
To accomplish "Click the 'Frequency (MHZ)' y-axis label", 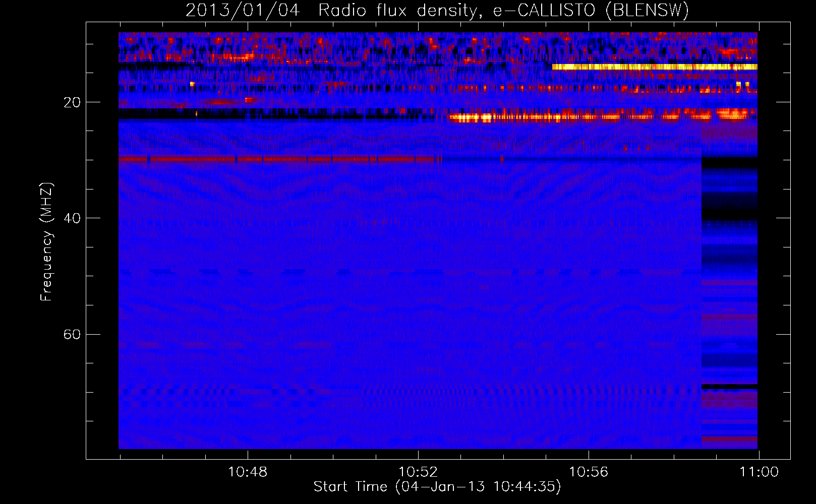I will (46, 242).
